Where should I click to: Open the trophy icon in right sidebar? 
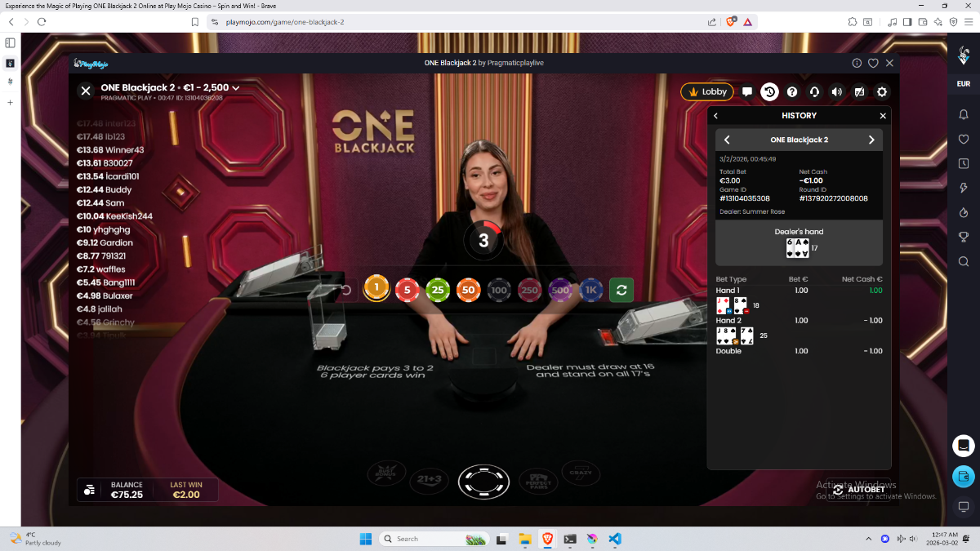964,237
